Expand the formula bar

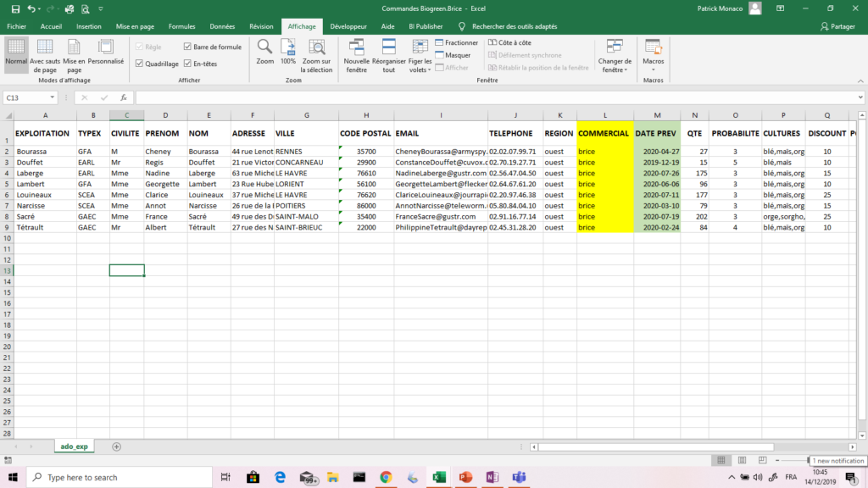point(860,98)
